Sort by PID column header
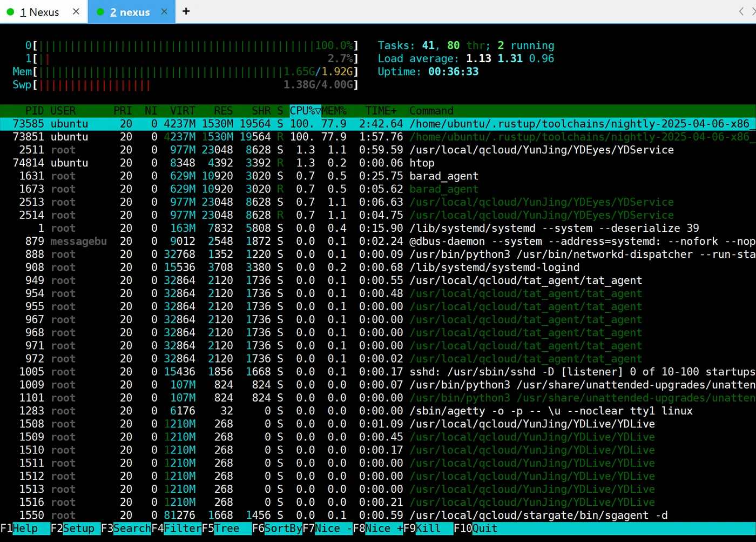 click(35, 111)
